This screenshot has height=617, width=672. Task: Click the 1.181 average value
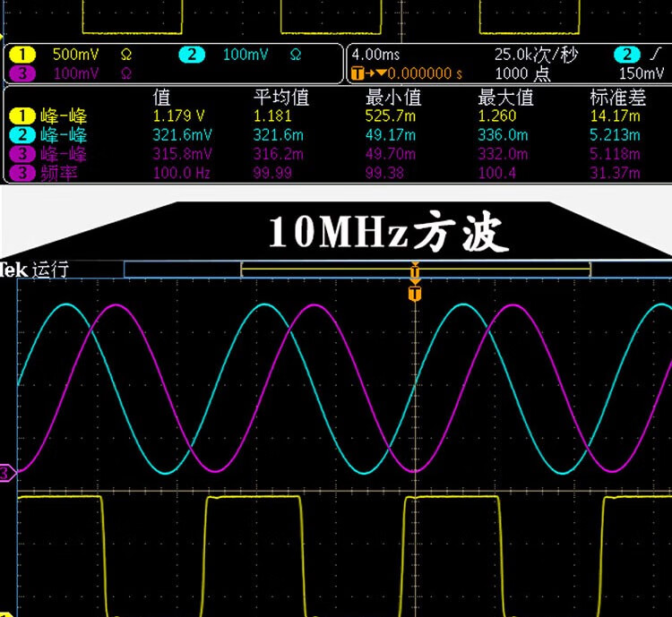tap(272, 116)
